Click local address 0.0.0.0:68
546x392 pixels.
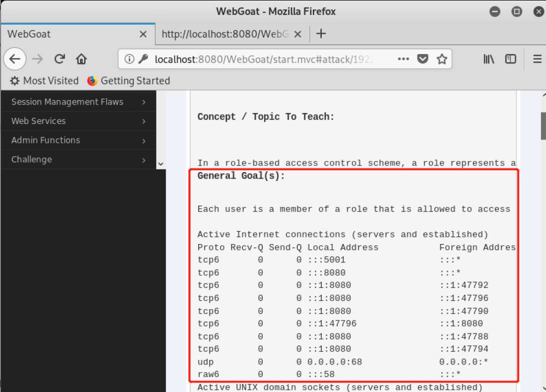click(335, 362)
